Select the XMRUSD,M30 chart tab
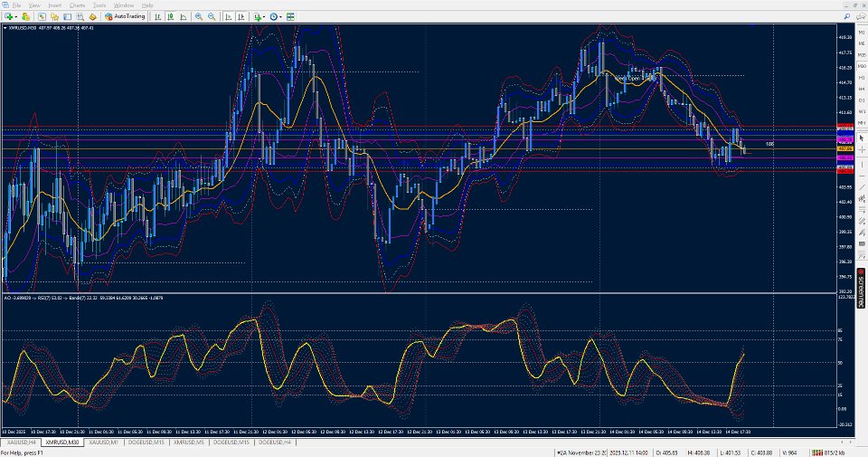Viewport: 868px width, 457px height. click(62, 442)
